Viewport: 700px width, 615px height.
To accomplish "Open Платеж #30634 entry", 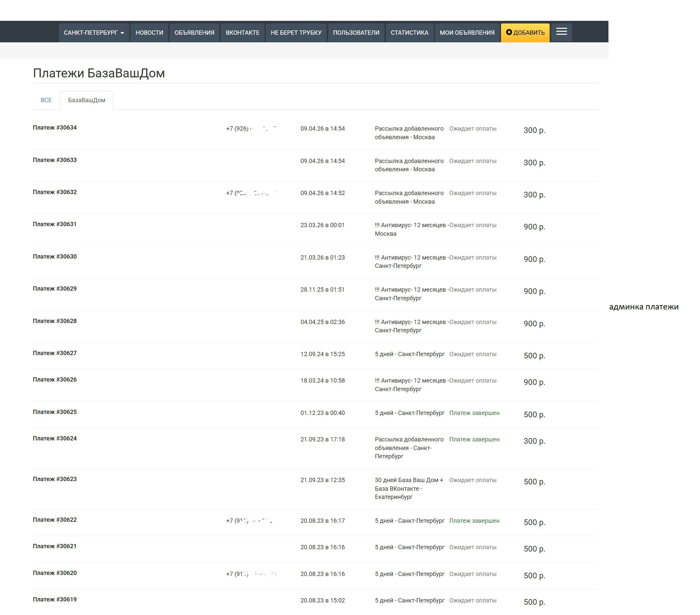I will [55, 127].
